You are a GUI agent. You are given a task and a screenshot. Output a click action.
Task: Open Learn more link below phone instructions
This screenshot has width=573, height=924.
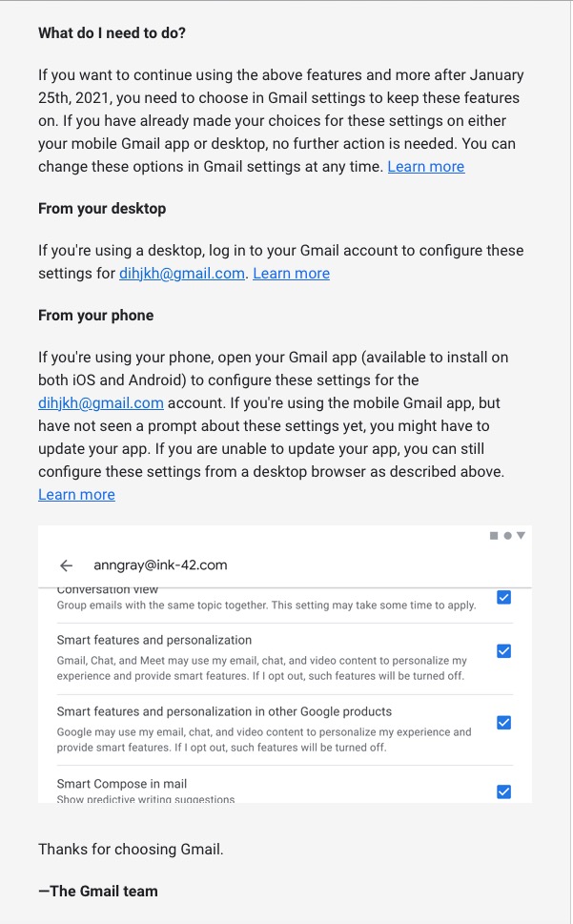tap(76, 494)
